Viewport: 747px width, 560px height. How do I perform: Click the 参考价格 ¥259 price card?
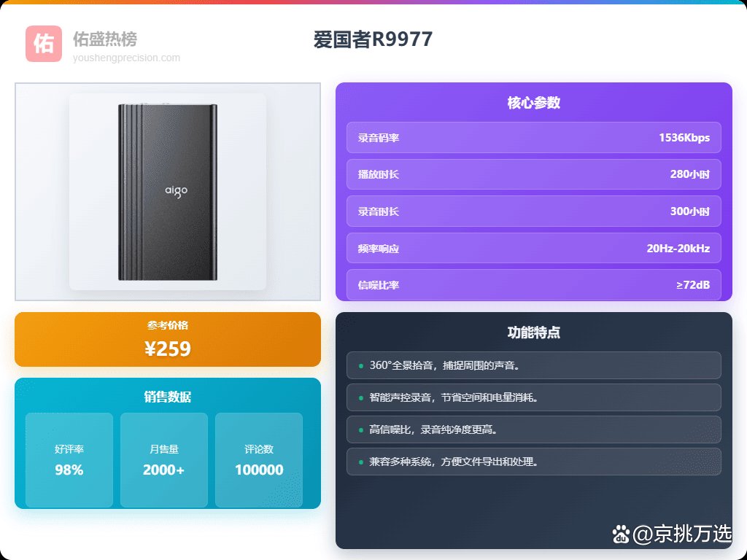(x=168, y=340)
